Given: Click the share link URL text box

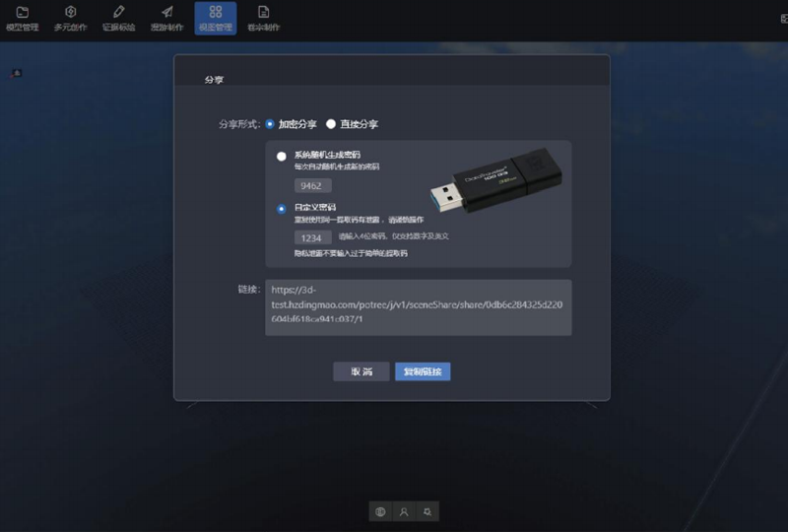Looking at the screenshot, I should coord(418,306).
